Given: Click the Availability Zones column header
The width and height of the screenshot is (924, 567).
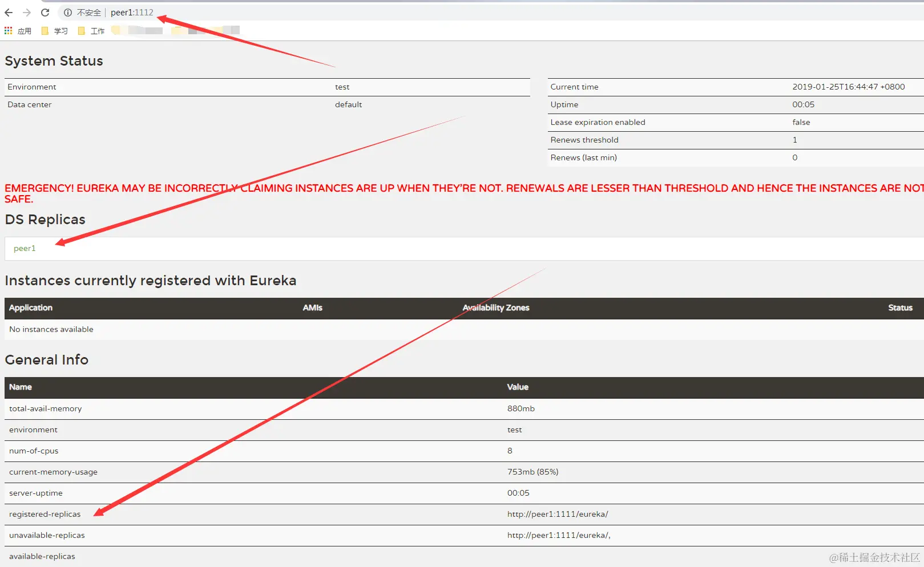Looking at the screenshot, I should coord(496,307).
